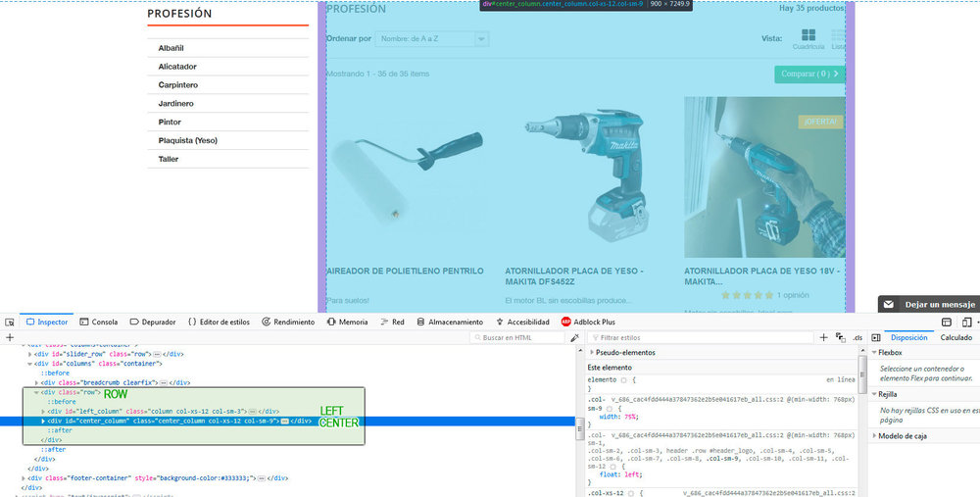The height and width of the screenshot is (497, 980).
Task: Switch to the Calculado sidebar tab
Action: coord(955,337)
